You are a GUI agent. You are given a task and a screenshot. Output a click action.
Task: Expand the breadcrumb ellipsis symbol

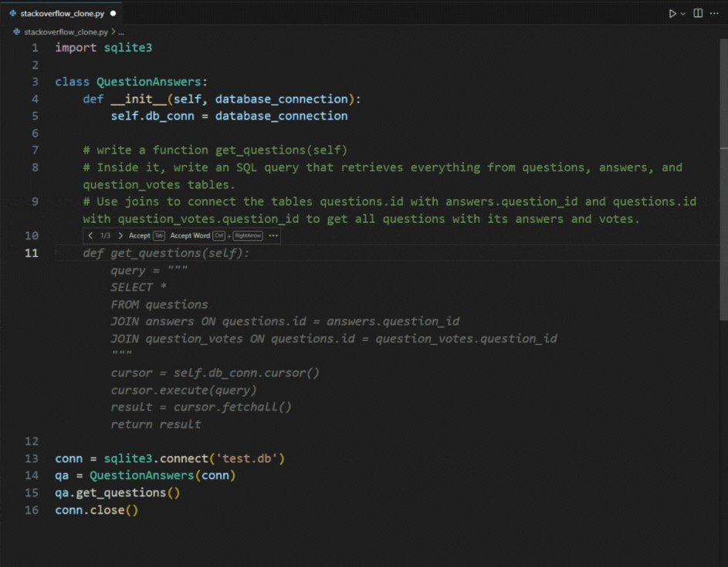click(121, 32)
